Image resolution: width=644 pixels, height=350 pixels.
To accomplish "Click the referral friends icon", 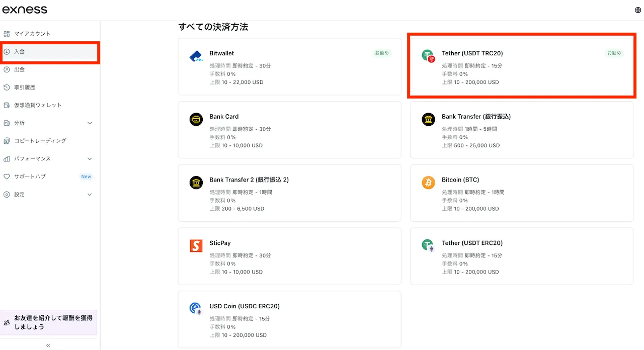I will pos(7,322).
